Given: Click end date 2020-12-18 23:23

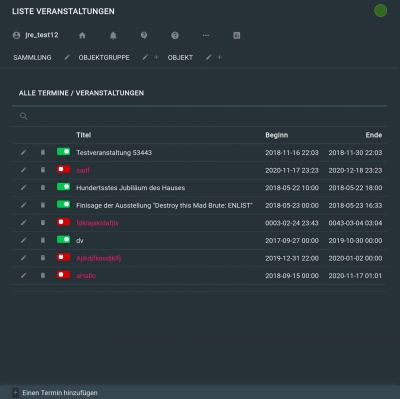Looking at the screenshot, I should tap(355, 170).
